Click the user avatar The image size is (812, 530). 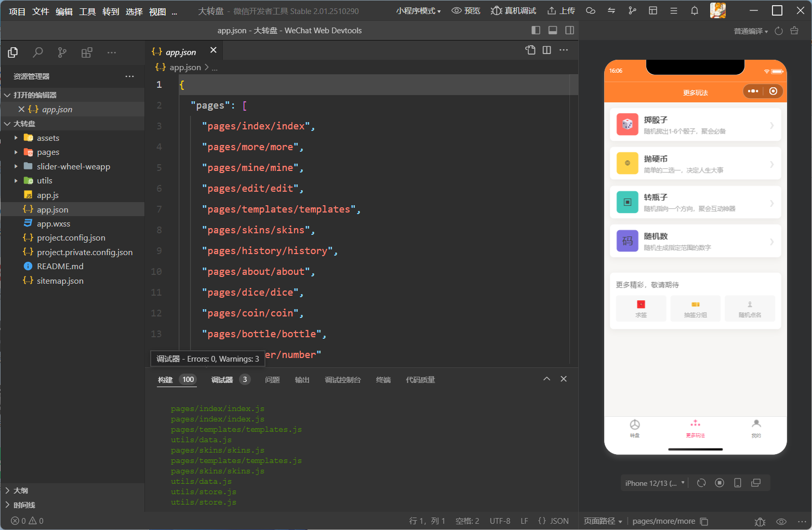click(x=718, y=10)
